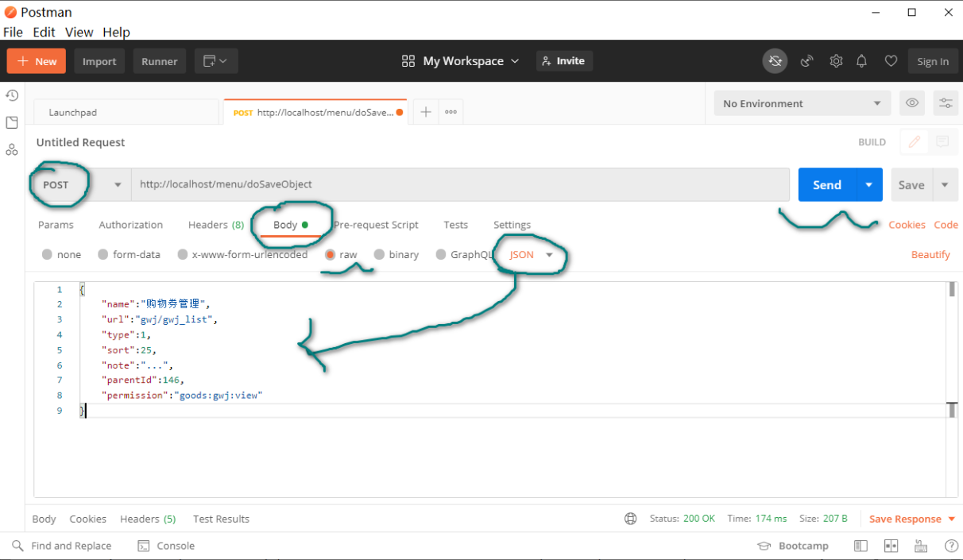Open the Console panel

166,546
